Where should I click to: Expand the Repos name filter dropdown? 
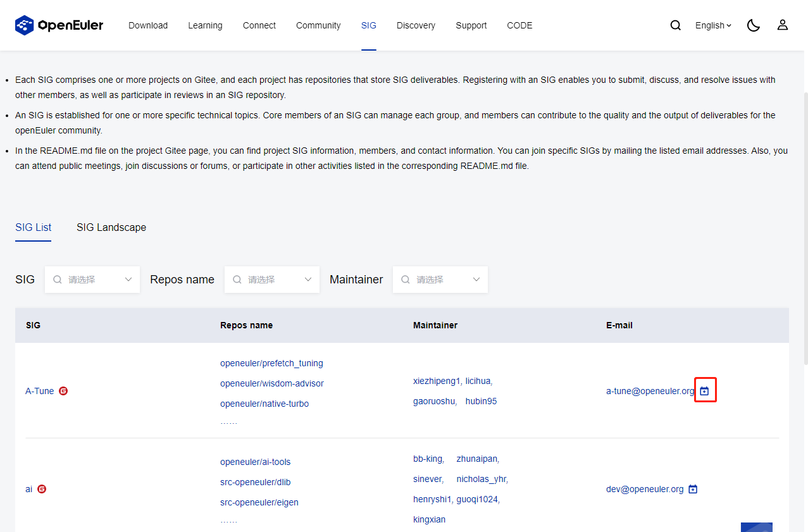[272, 280]
